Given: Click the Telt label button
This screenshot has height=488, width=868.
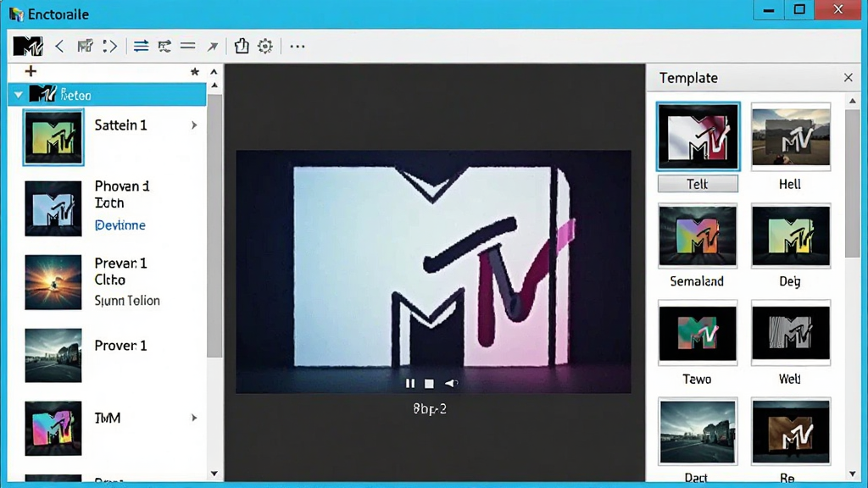Looking at the screenshot, I should (698, 184).
